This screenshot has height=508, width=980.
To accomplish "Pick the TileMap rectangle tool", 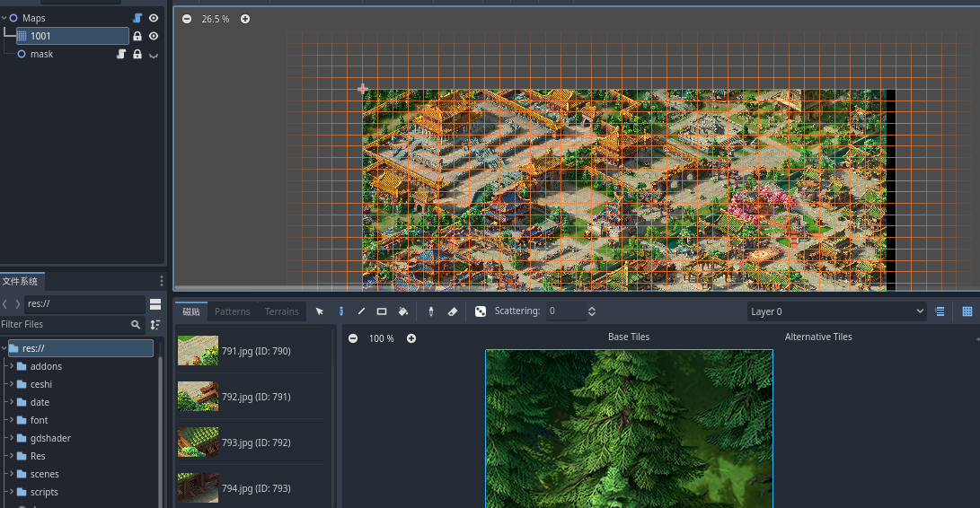I will (382, 311).
